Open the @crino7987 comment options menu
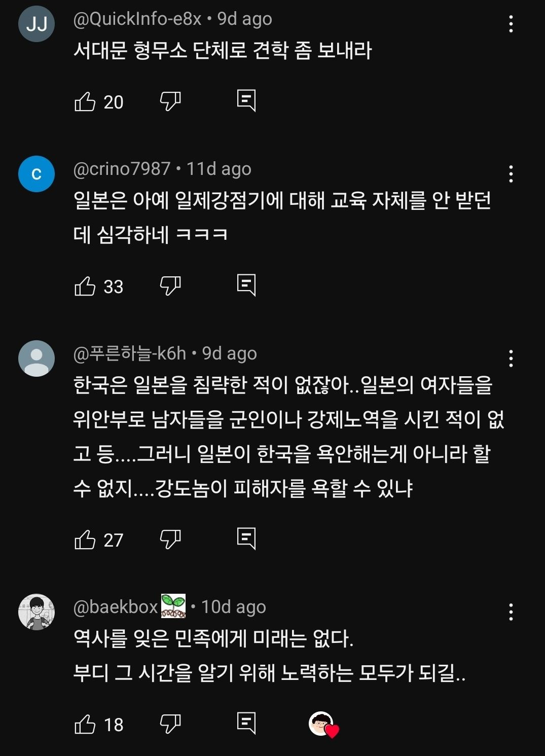The image size is (545, 756). click(x=511, y=174)
